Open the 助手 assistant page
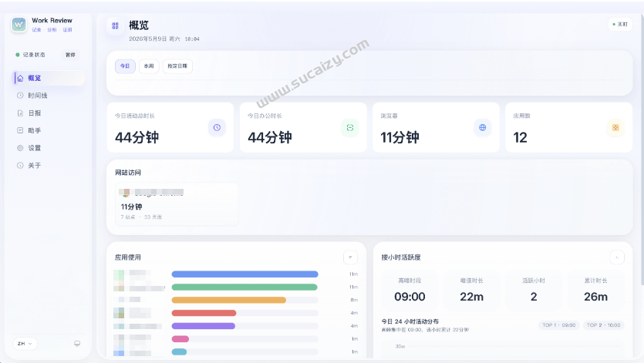Screen dimensions: 644x363 pyautogui.click(x=49, y=130)
